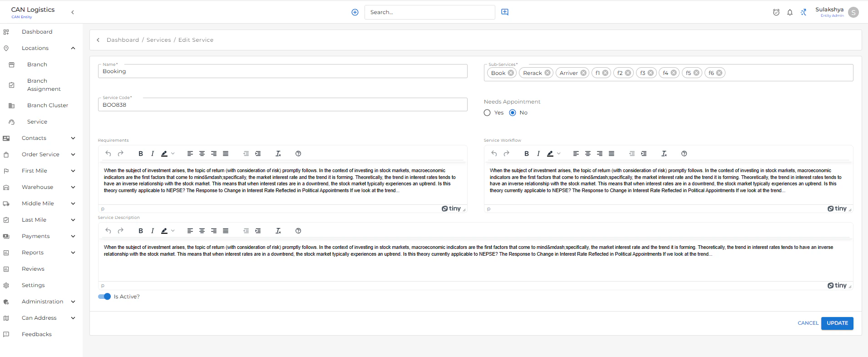The width and height of the screenshot is (868, 357).
Task: Increase indent in Requirements editor
Action: 258,154
